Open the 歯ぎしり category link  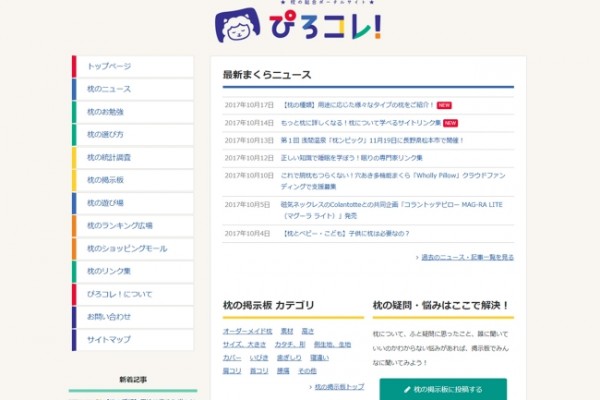point(289,358)
